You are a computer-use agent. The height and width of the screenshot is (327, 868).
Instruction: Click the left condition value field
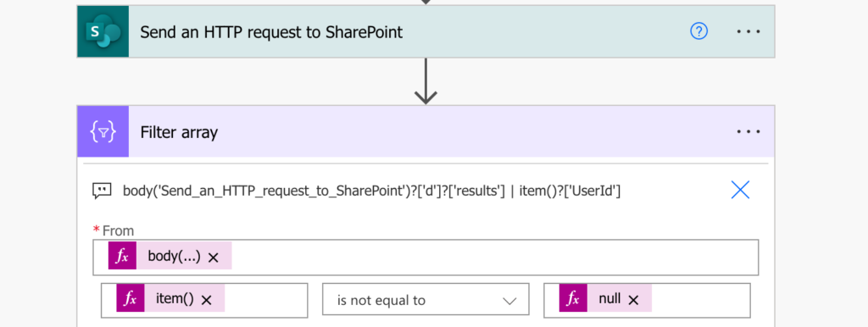pos(204,301)
